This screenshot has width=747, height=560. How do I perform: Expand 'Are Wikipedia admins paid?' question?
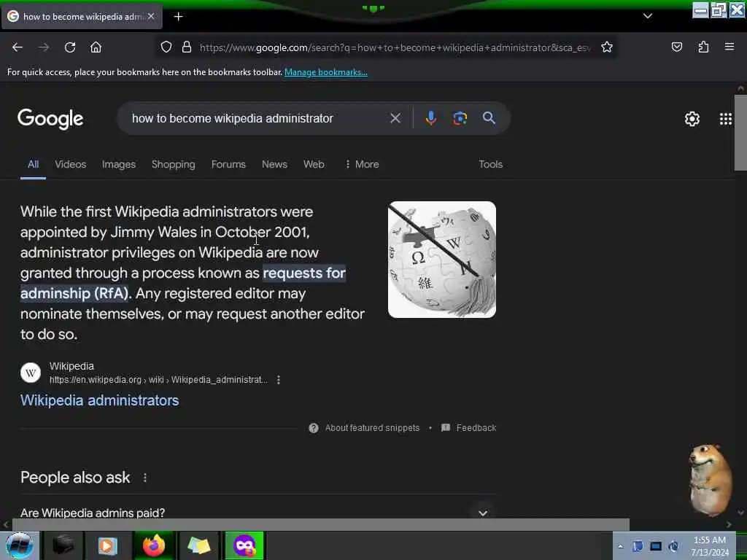[x=258, y=513]
